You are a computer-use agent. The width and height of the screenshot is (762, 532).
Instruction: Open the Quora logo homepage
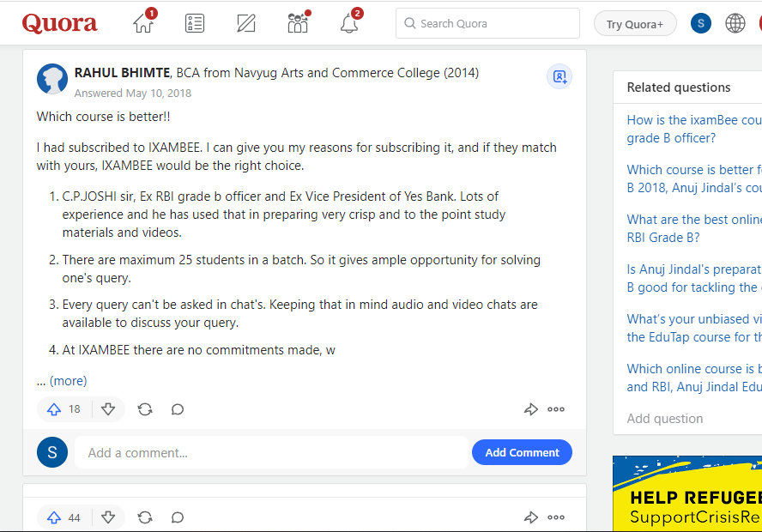tap(59, 23)
